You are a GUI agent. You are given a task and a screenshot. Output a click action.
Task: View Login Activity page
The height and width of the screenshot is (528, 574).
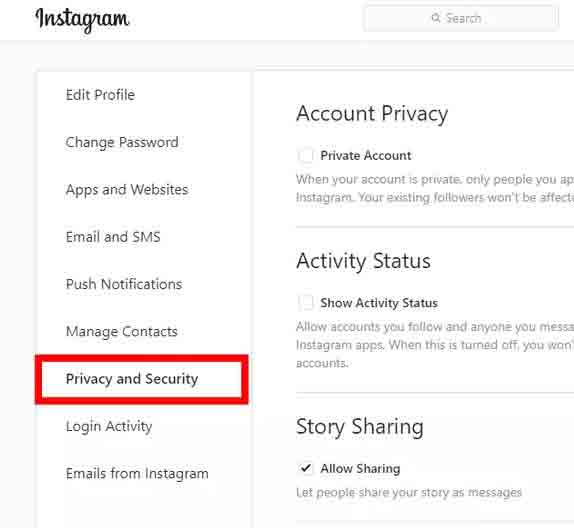[x=109, y=426]
